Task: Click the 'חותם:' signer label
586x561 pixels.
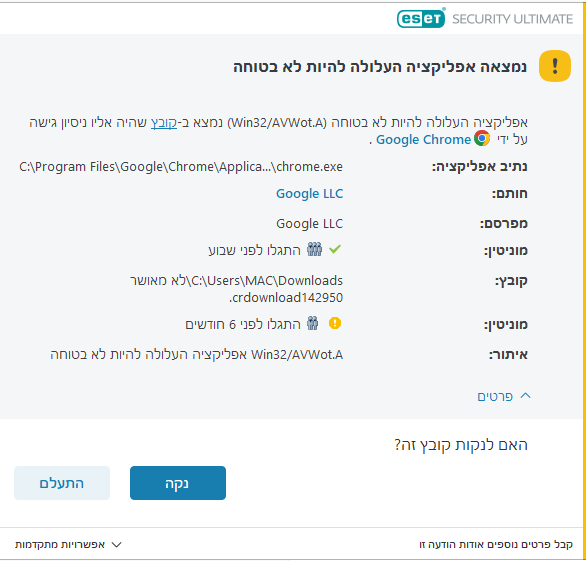Action: [x=509, y=194]
